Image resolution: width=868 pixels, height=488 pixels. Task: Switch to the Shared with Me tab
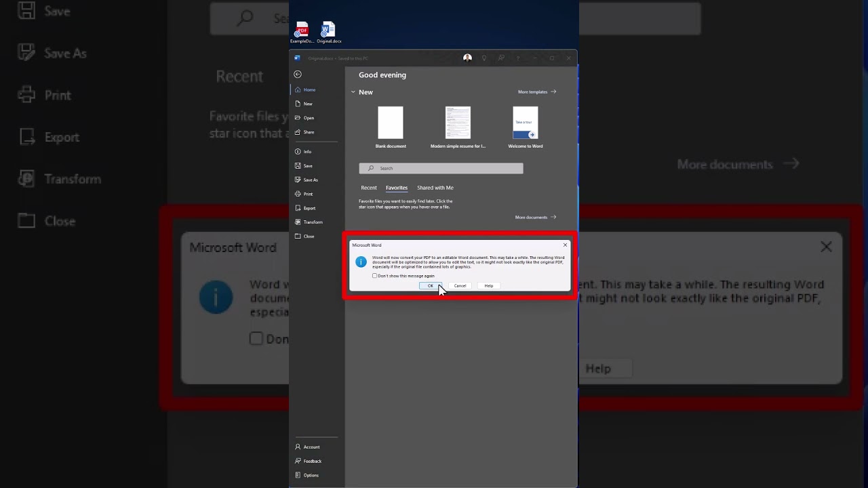click(435, 188)
